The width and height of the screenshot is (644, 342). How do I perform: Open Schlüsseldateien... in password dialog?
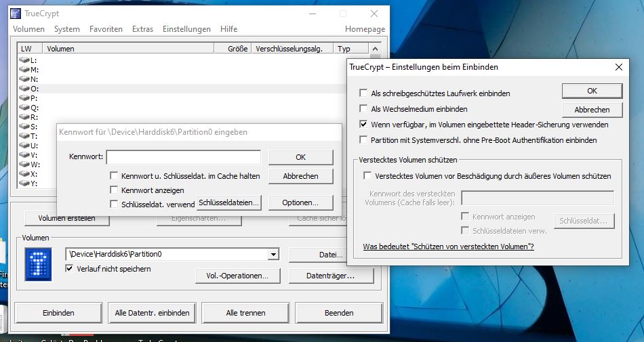click(x=229, y=202)
